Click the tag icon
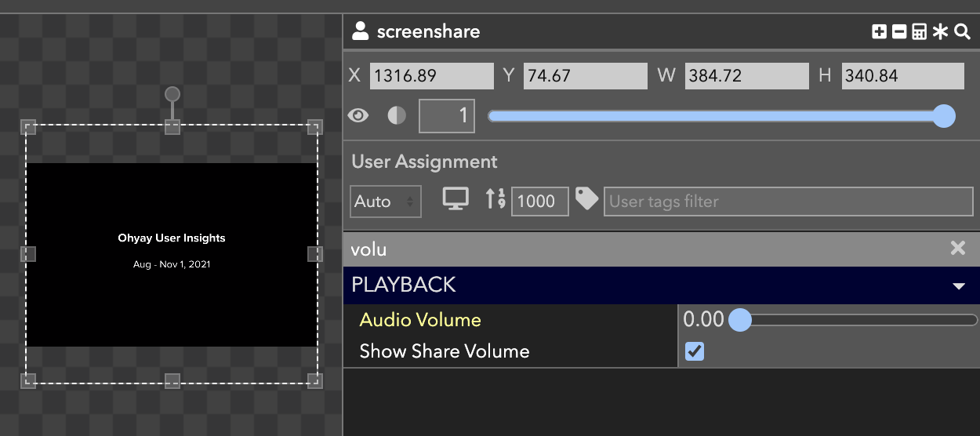This screenshot has width=980, height=436. 586,198
